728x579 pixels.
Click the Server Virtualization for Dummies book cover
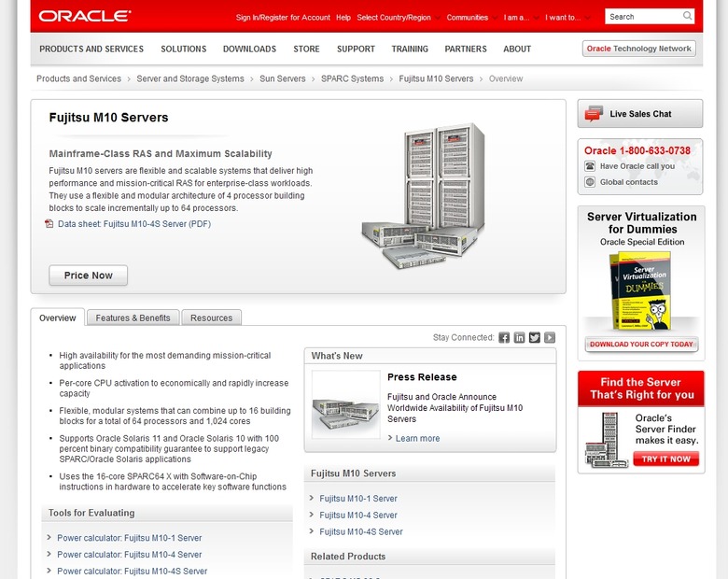640,290
